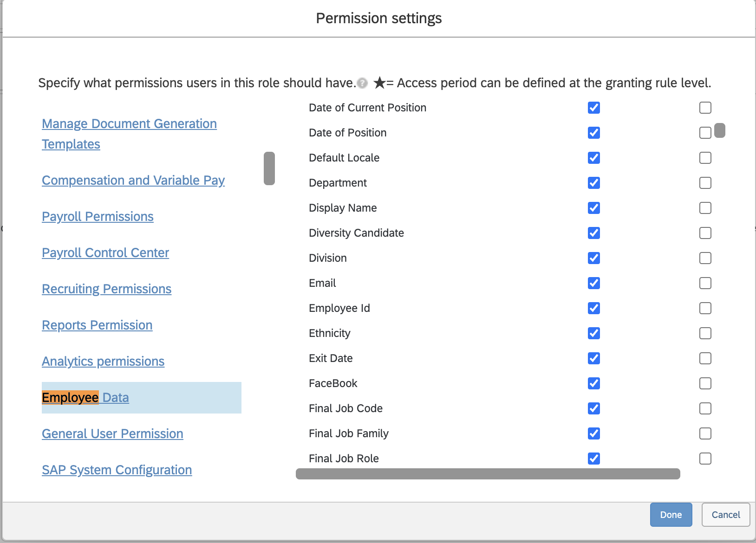Click the Cancel button
The height and width of the screenshot is (543, 756).
[726, 515]
